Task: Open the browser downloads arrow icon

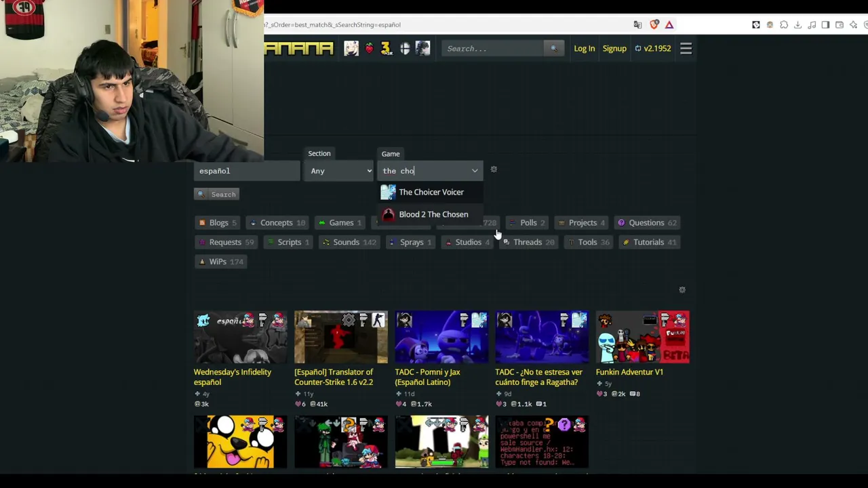Action: pyautogui.click(x=797, y=25)
